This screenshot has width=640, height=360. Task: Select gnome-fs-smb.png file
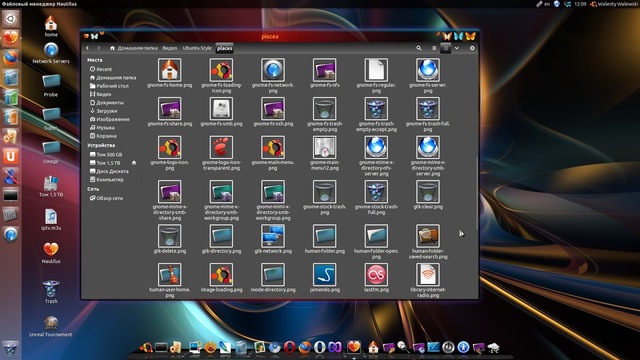tap(221, 109)
